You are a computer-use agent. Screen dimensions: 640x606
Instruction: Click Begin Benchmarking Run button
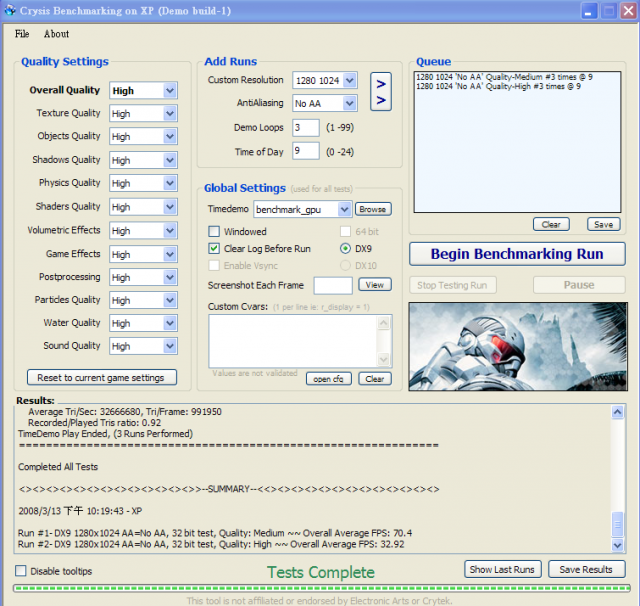tap(517, 254)
